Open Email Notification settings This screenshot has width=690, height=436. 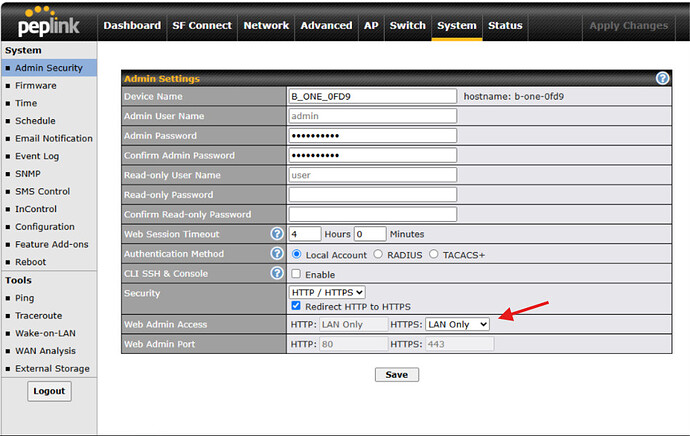[54, 138]
